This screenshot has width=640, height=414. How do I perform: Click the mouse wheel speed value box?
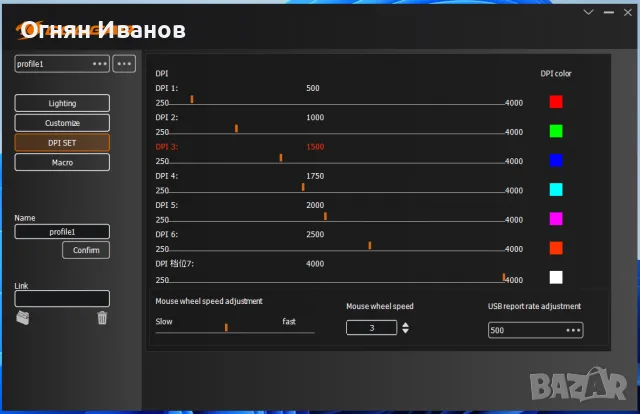[371, 328]
